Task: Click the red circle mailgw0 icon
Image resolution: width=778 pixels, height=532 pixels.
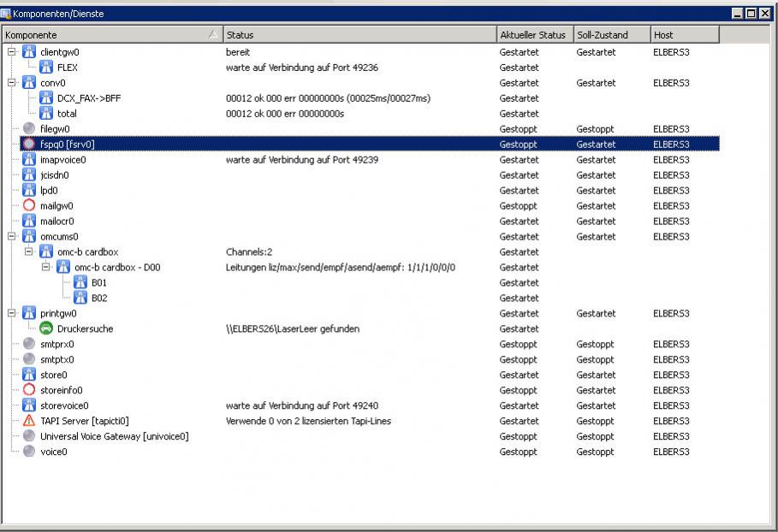Action: (29, 206)
